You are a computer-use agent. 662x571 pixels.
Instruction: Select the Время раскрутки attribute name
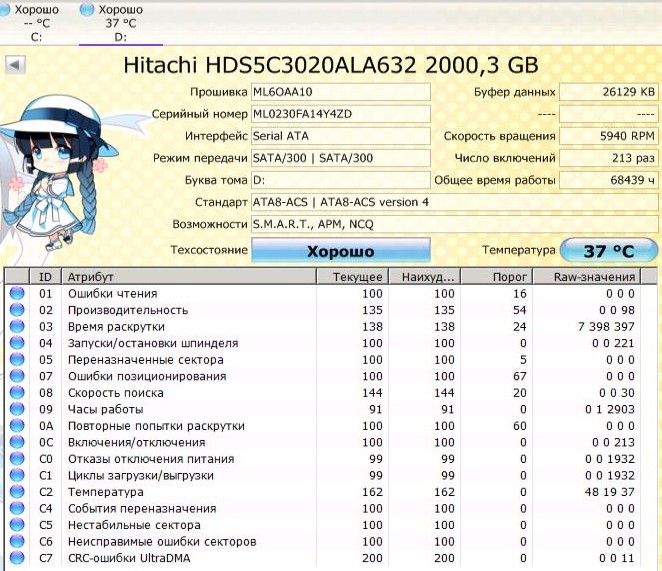[x=116, y=327]
